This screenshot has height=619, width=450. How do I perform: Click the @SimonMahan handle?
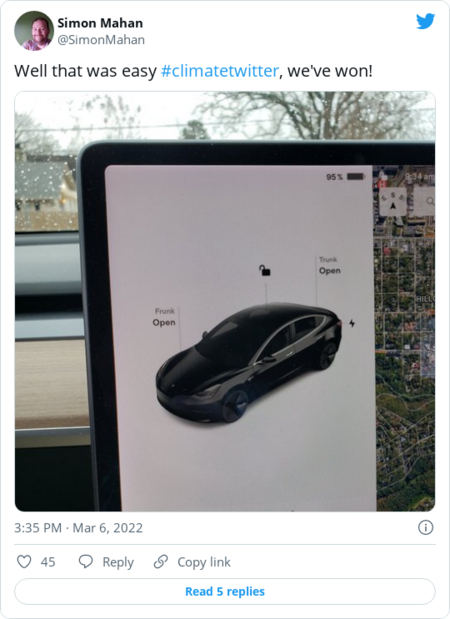101,40
